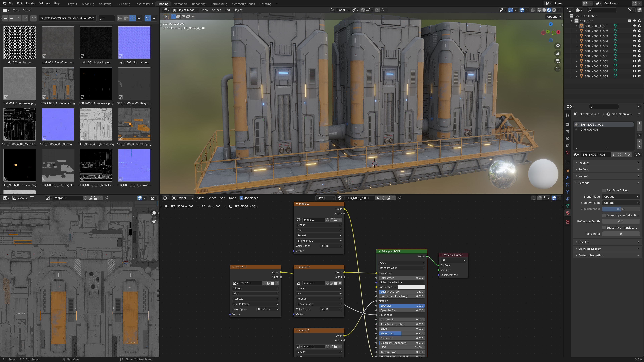Open image folder icon on map#11 node

336,220
